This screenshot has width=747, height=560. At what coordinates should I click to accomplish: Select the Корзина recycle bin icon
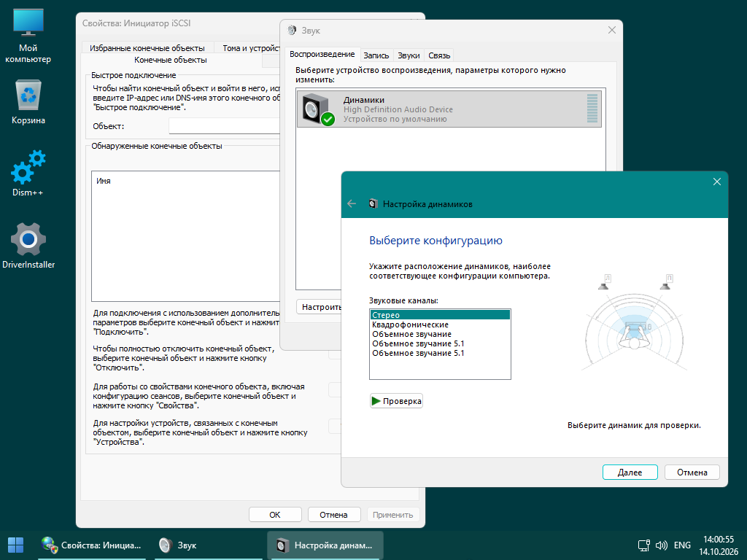click(x=28, y=102)
